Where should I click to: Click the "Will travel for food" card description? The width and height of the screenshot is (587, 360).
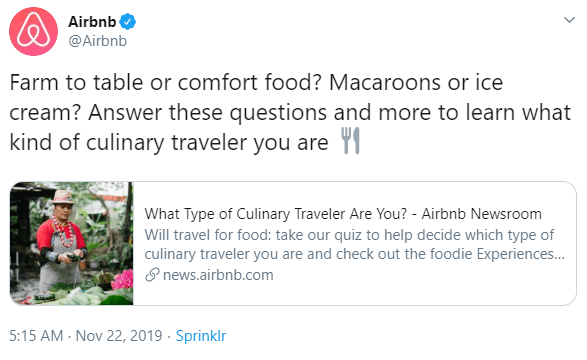(x=355, y=244)
